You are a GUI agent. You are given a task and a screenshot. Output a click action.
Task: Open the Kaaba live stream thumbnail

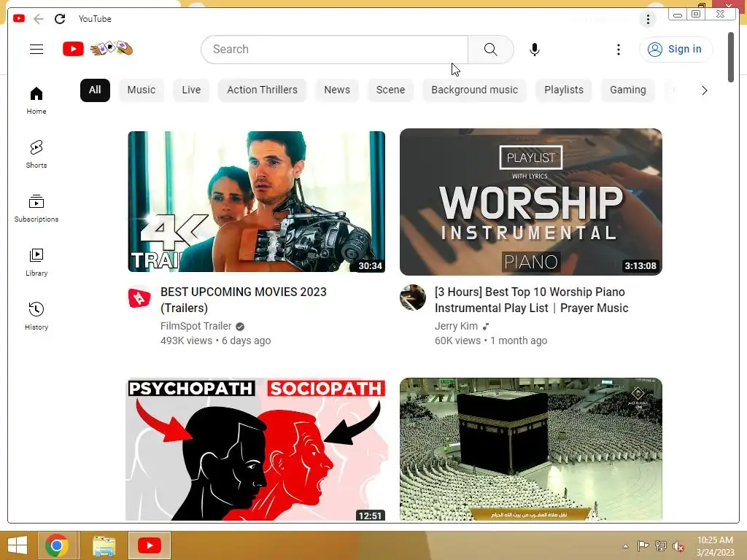[x=531, y=449]
